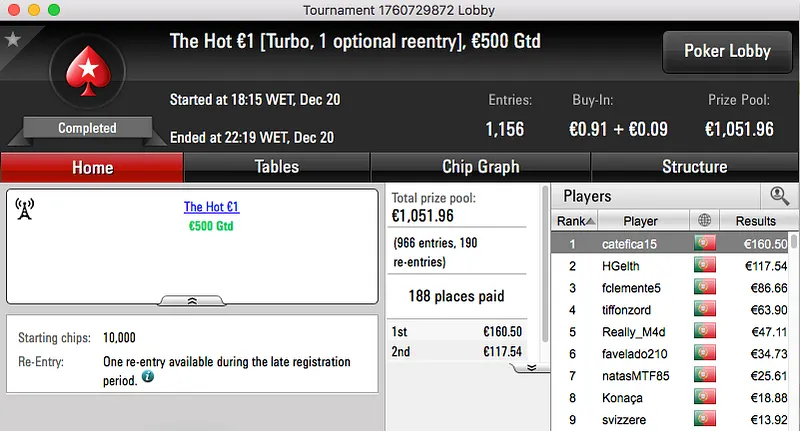Click the players list scrollbar

794,330
